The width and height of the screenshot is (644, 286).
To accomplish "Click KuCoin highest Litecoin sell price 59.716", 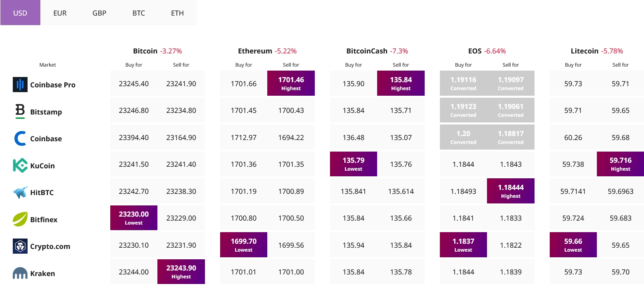I will 620,164.
